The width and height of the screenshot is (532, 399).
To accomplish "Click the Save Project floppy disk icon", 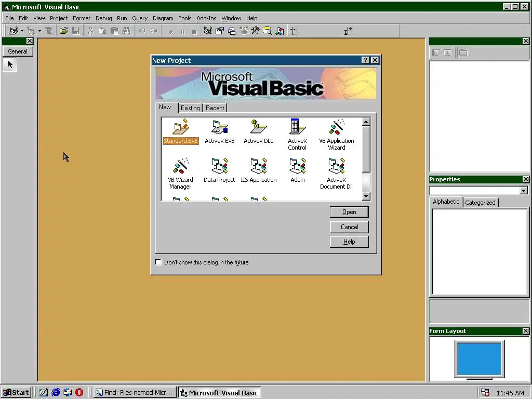I will tap(76, 31).
